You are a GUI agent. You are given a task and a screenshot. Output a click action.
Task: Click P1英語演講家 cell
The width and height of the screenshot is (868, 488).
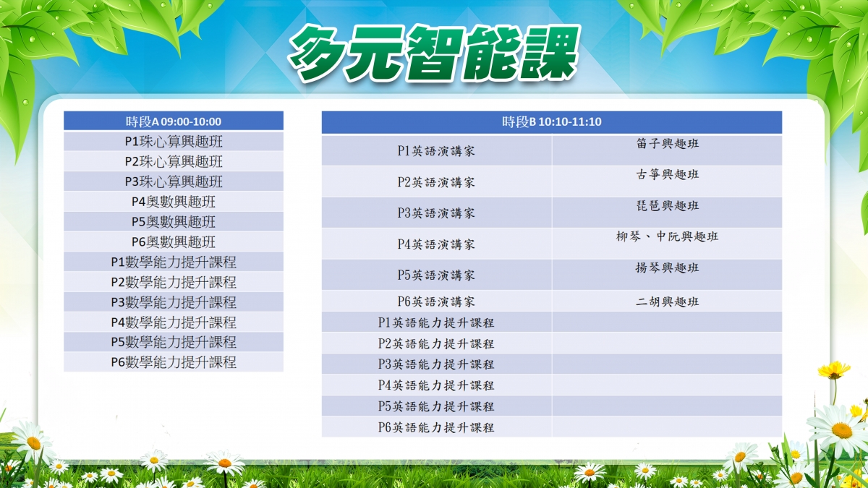437,150
